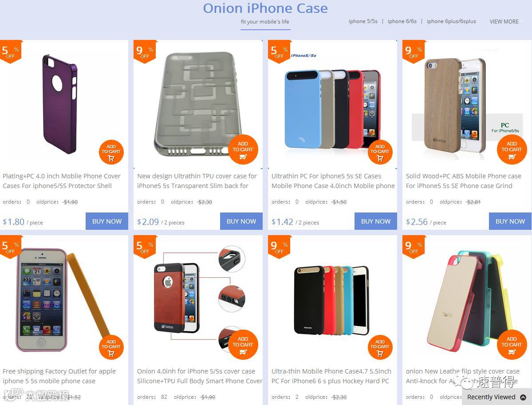Add Leather flip style cover to cart
The image size is (532, 405).
coord(512,345)
